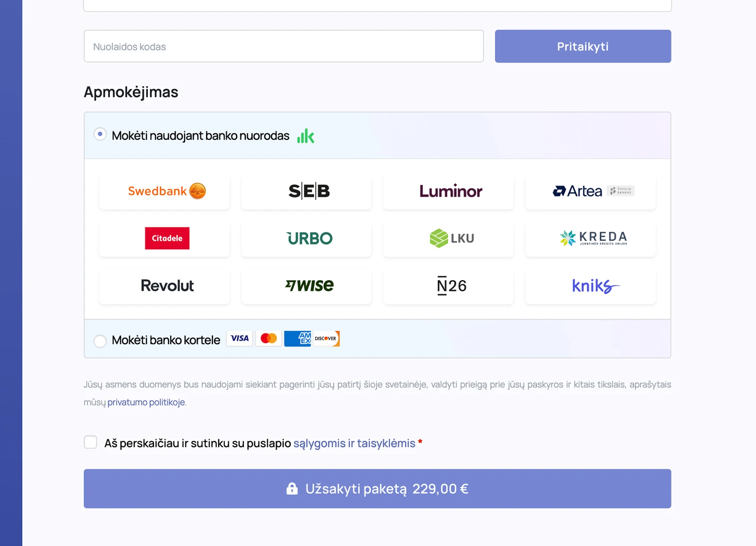Click the Nuolaidos kodas input field
The image size is (756, 546).
(x=283, y=46)
